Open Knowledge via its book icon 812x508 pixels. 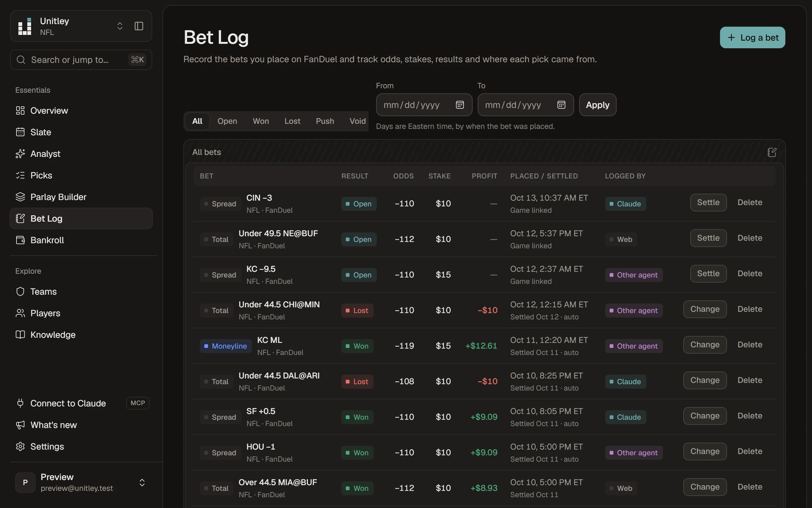(20, 335)
